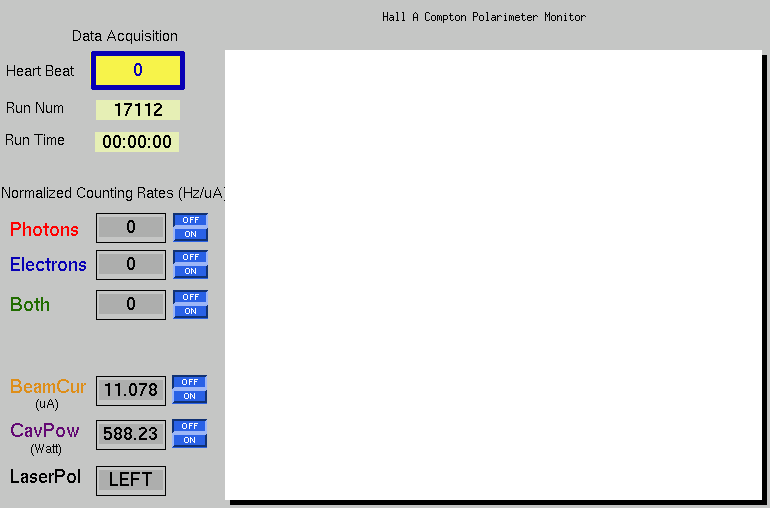The width and height of the screenshot is (770, 508).
Task: Switch Electrons trace to OFF
Action: point(191,257)
